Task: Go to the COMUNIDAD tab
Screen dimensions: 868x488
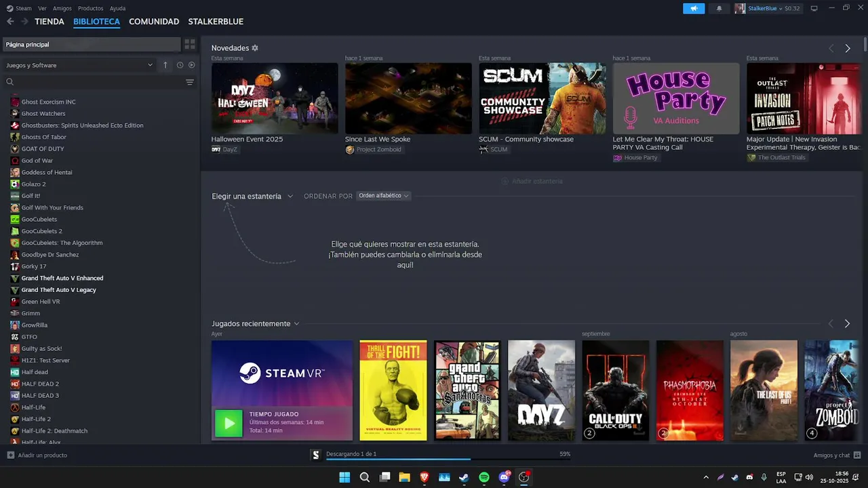Action: 154,22
